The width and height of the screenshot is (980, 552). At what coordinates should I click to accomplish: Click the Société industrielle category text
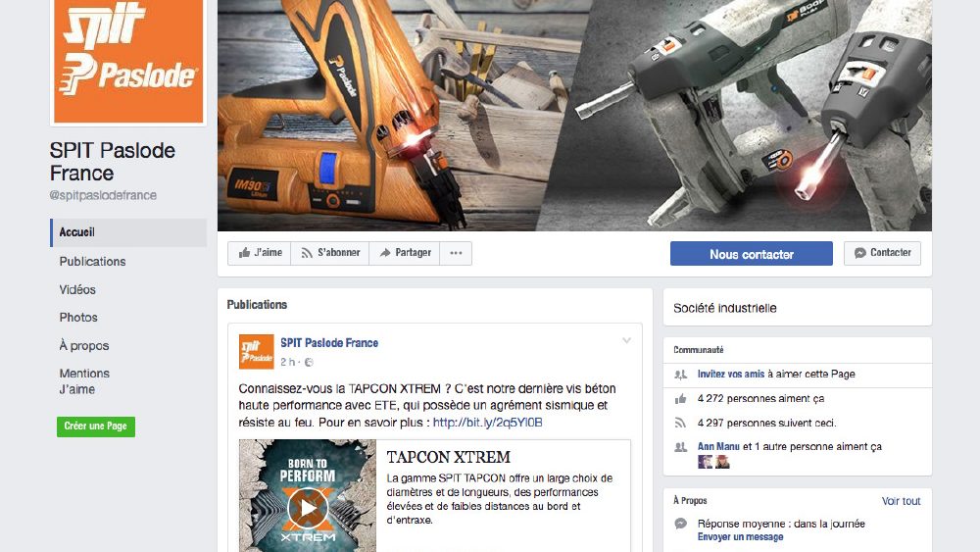click(724, 308)
